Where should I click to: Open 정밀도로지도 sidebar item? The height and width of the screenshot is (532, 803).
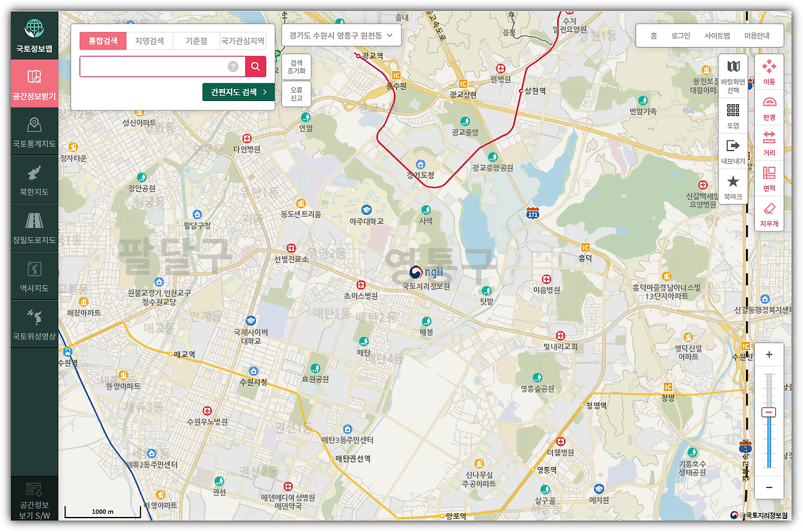(x=35, y=228)
